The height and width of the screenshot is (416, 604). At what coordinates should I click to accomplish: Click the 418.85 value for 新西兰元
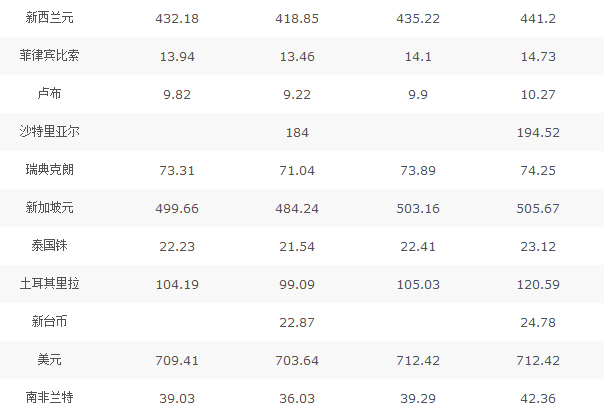297,18
